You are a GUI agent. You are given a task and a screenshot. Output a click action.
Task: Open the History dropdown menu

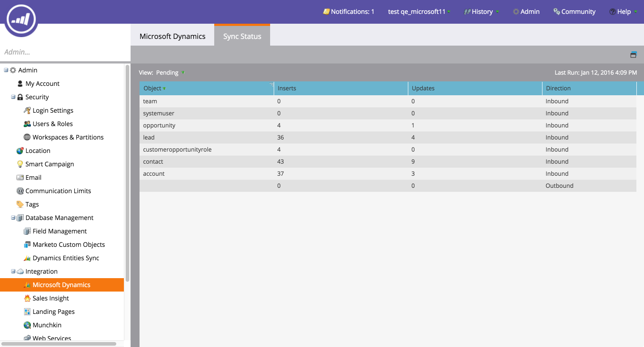481,12
